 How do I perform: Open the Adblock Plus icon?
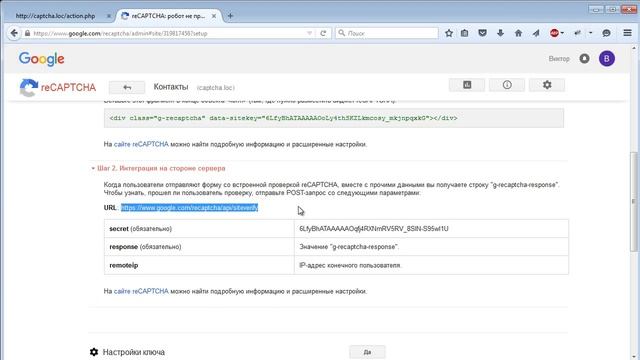pyautogui.click(x=554, y=33)
